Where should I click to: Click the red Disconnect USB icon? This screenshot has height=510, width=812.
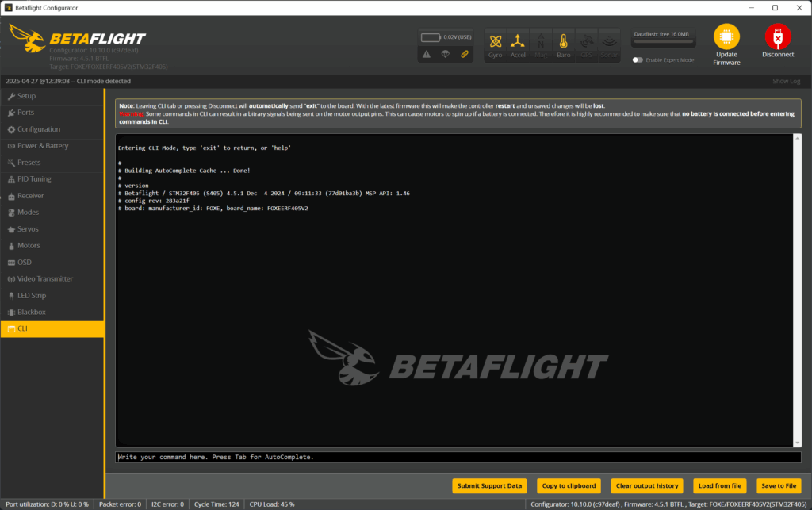[778, 36]
